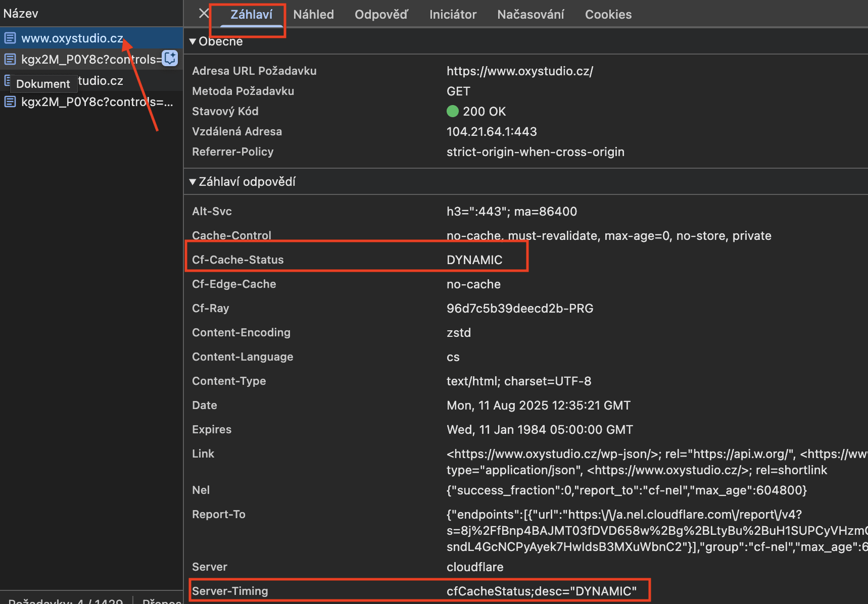
Task: Click the strict-origin-when-cross-origin value
Action: click(536, 152)
